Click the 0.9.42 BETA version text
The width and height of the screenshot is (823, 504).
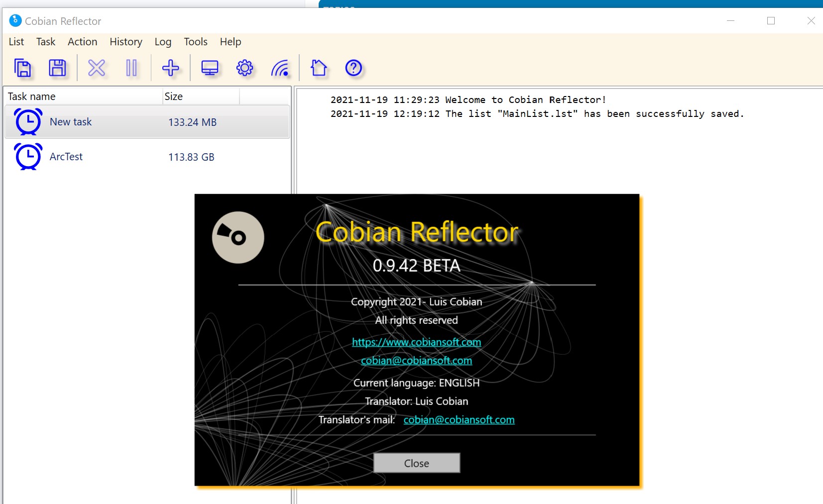tap(417, 266)
